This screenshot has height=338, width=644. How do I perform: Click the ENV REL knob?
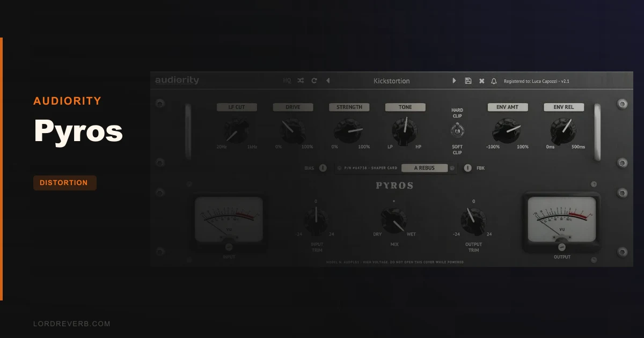[563, 130]
